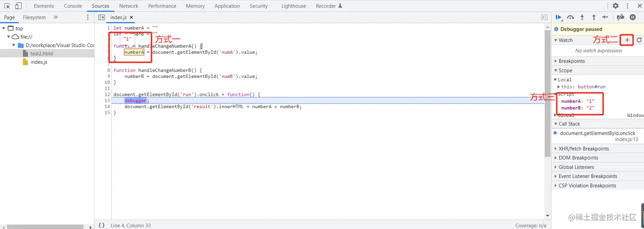Expand the Breakpoints section
This screenshot has height=229, width=644.
tap(556, 61)
